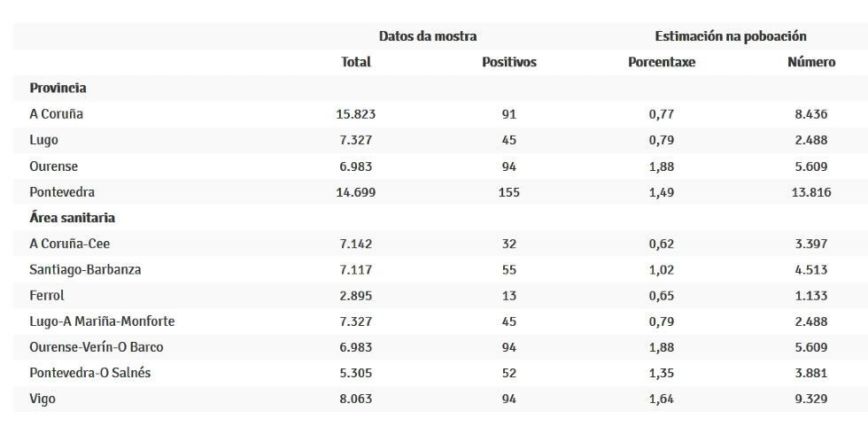Click the "Número" column header
Image resolution: width=868 pixels, height=434 pixels.
point(811,62)
